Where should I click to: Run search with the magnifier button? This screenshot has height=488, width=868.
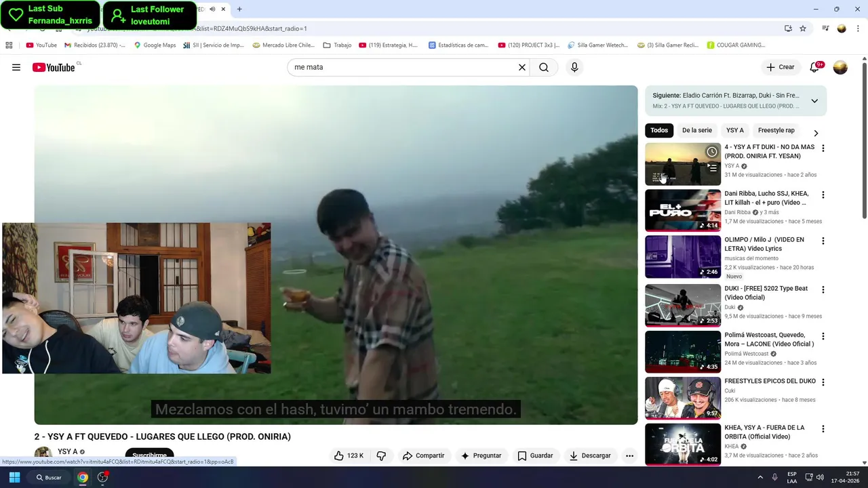click(544, 67)
